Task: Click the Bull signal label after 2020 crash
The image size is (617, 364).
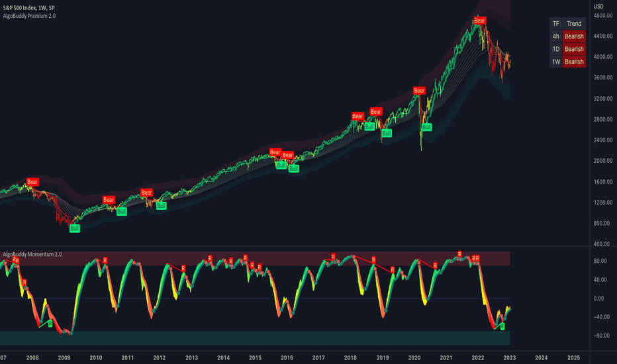Action: coord(426,127)
